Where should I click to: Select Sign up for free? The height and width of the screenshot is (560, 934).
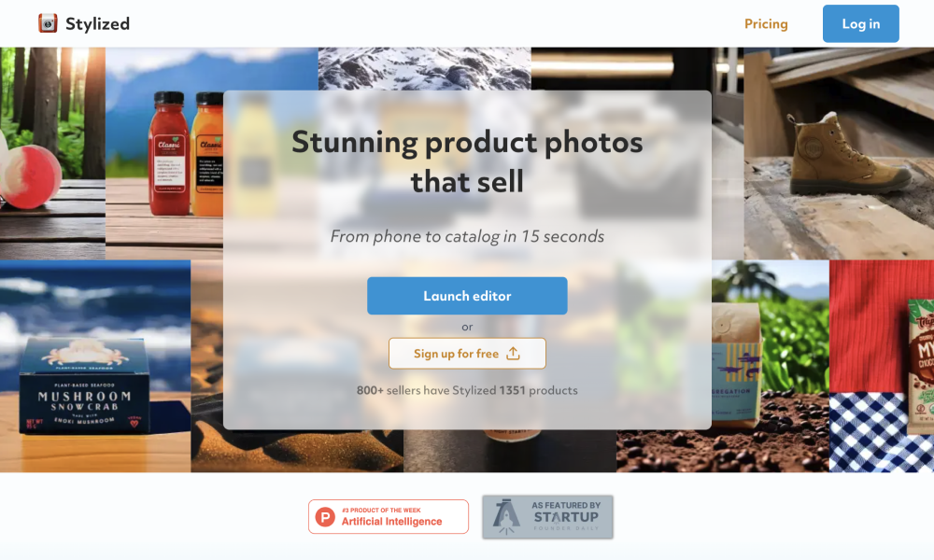pos(467,354)
